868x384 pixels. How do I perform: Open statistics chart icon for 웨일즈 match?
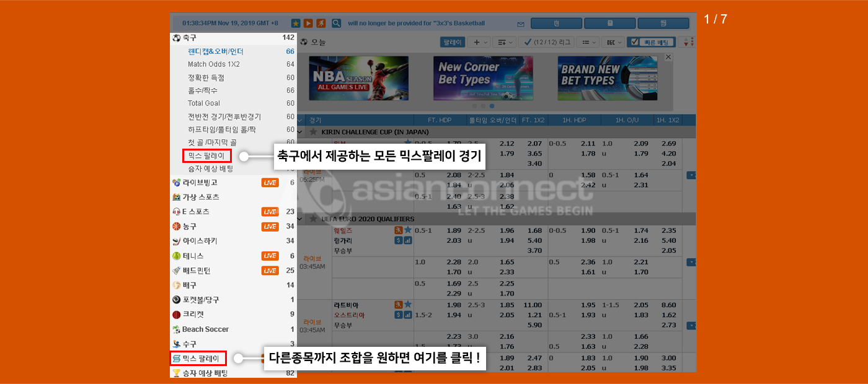[407, 240]
